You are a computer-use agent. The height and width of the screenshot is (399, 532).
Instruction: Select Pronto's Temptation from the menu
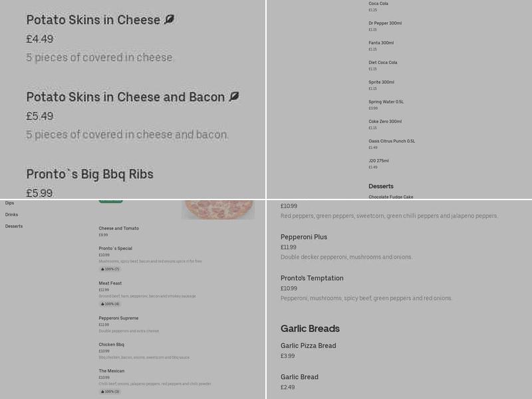313,278
